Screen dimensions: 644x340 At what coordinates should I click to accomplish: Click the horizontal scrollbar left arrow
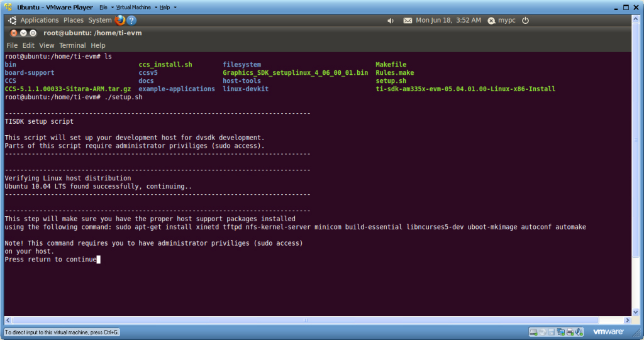pos(8,321)
